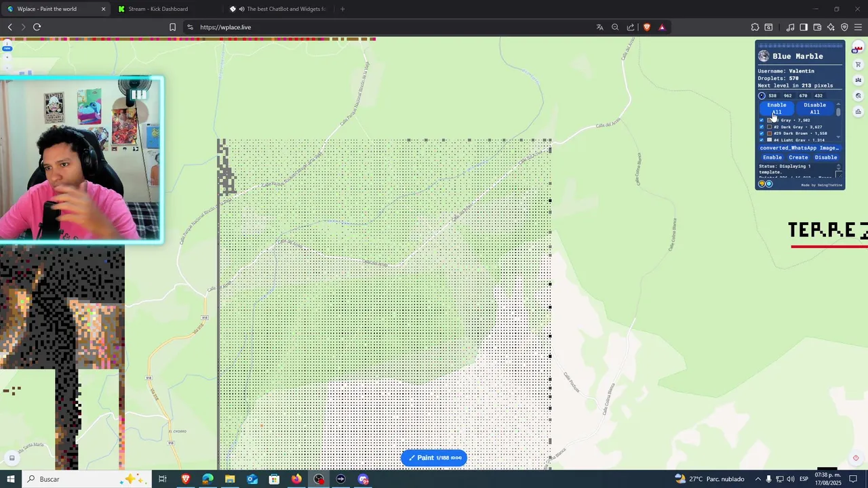Toggle the browser sidebar panel
The width and height of the screenshot is (868, 488).
click(x=804, y=27)
